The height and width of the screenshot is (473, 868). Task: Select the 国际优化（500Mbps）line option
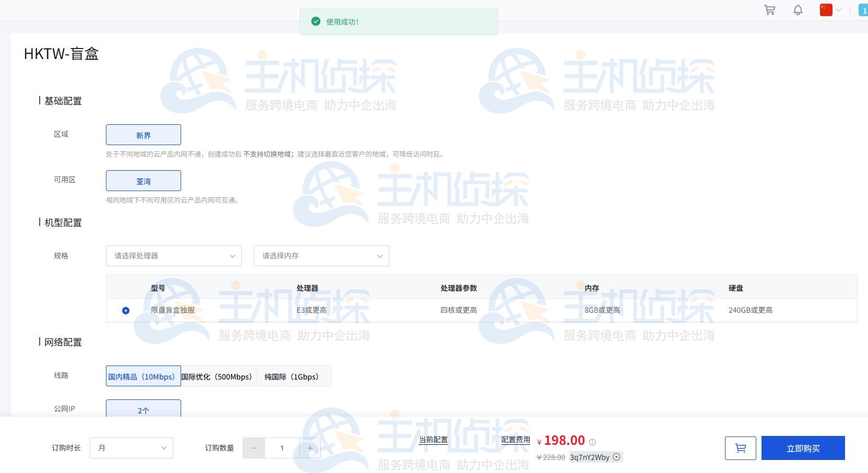(217, 376)
